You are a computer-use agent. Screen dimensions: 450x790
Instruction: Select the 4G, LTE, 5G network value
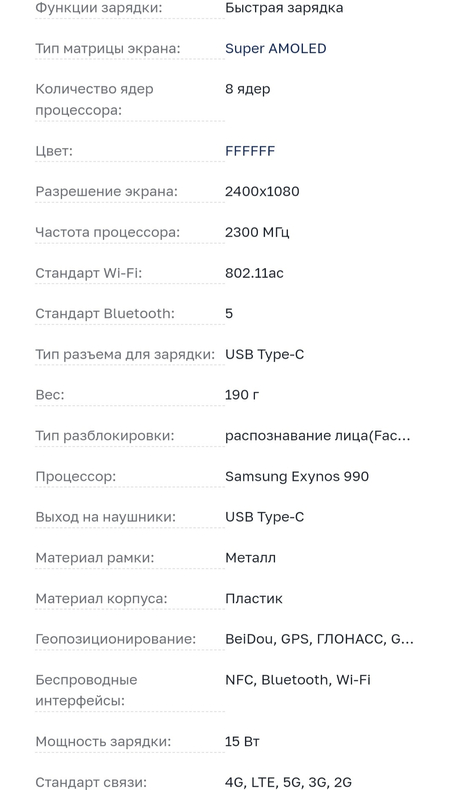(288, 782)
